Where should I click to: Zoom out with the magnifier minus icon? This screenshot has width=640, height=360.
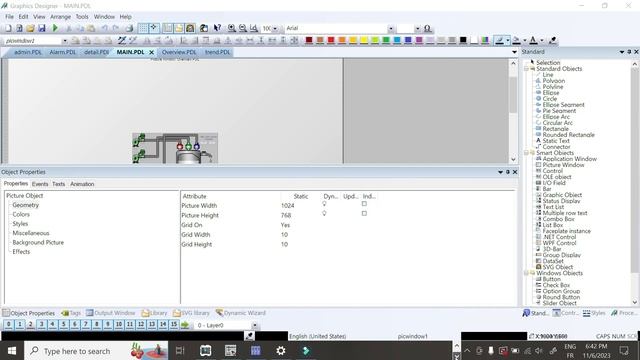243,28
